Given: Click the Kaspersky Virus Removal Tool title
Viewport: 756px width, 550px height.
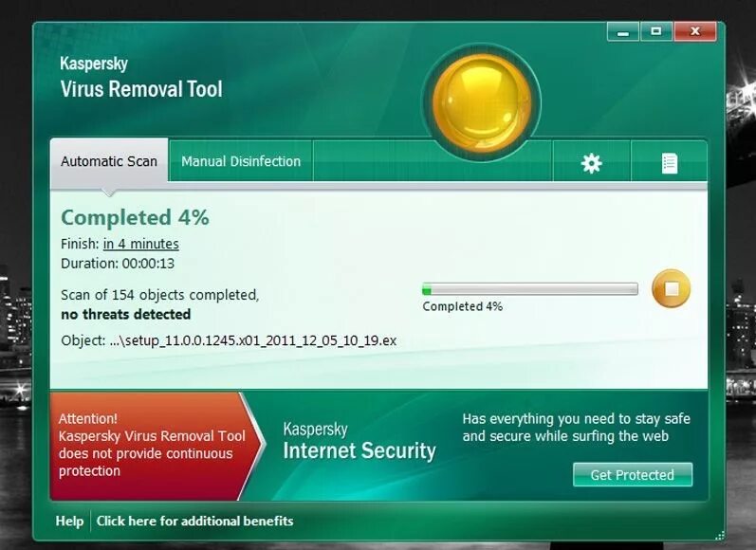Looking at the screenshot, I should 141,78.
